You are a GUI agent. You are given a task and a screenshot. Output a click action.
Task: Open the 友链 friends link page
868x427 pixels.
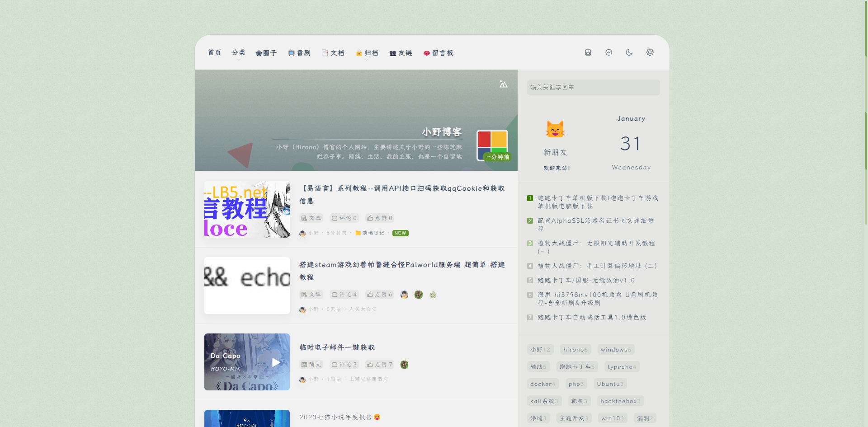click(x=401, y=53)
